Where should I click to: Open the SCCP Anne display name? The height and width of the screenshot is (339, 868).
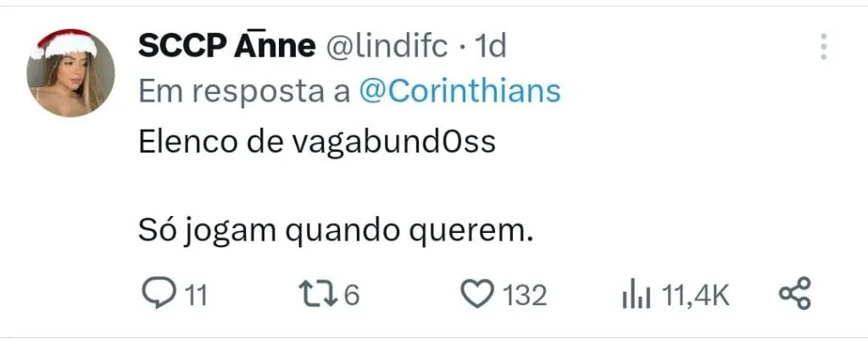(x=225, y=47)
